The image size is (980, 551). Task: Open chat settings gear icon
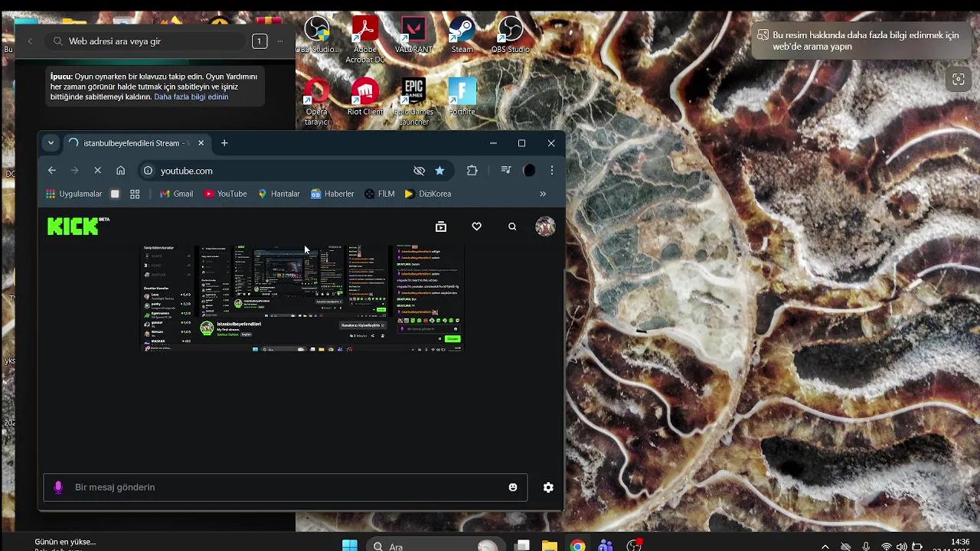[x=548, y=487]
